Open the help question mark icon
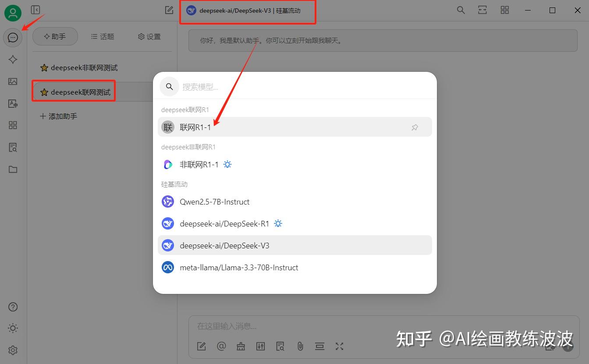The height and width of the screenshot is (364, 589). pyautogui.click(x=13, y=307)
